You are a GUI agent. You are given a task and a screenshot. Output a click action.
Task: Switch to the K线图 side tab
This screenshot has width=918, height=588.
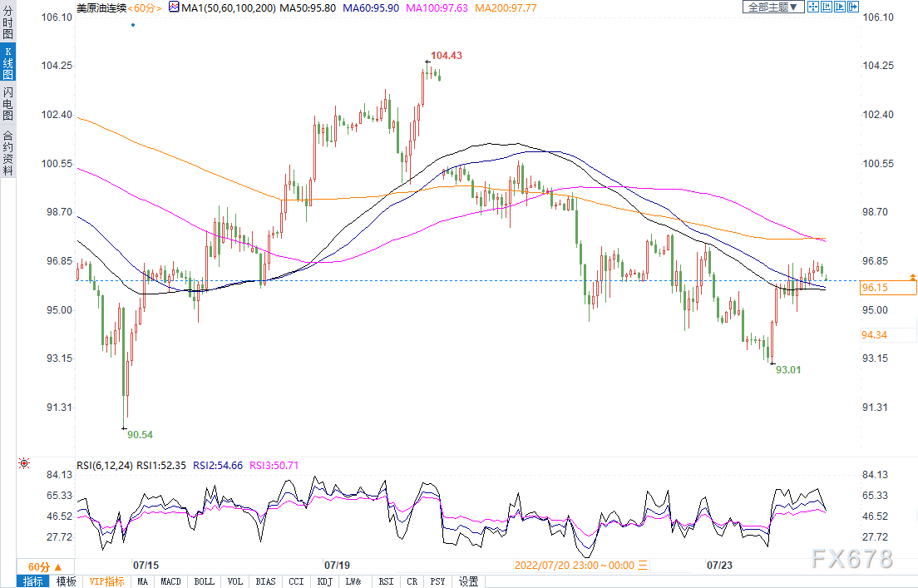point(7,62)
